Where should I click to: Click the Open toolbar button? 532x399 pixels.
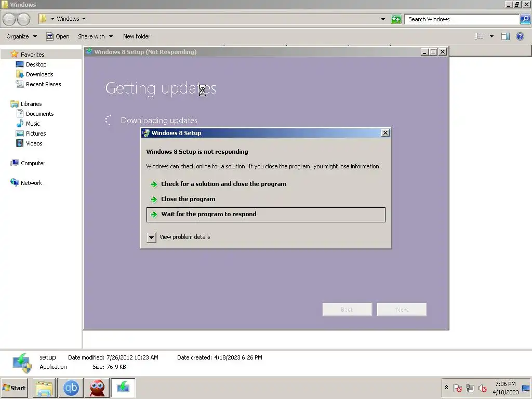(x=58, y=36)
